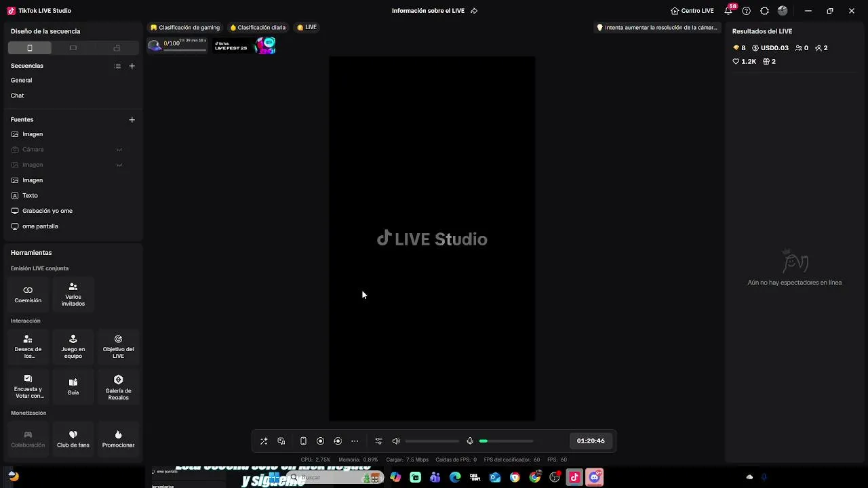Open the settings gear icon
868x488 pixels.
765,11
